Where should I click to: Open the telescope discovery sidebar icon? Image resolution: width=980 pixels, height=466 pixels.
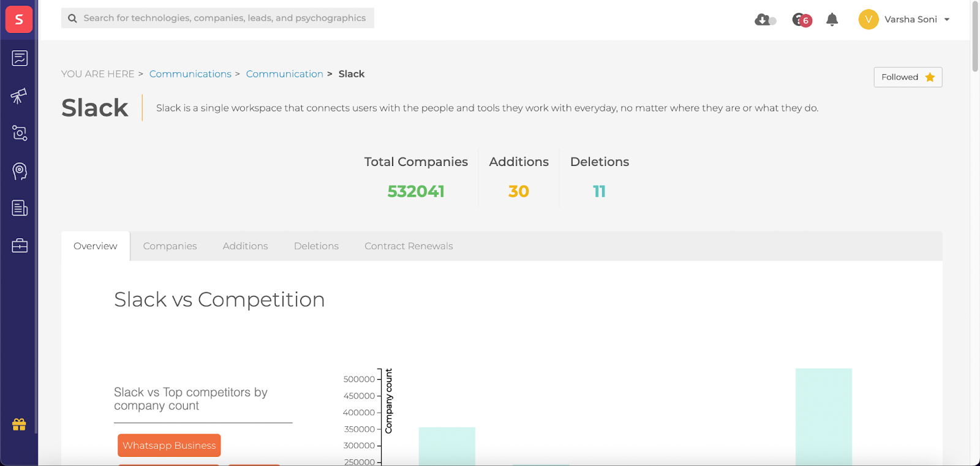pyautogui.click(x=19, y=96)
